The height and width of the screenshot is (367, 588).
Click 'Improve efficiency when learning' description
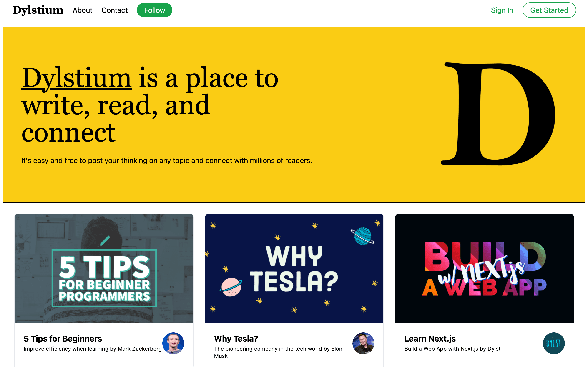pos(93,349)
